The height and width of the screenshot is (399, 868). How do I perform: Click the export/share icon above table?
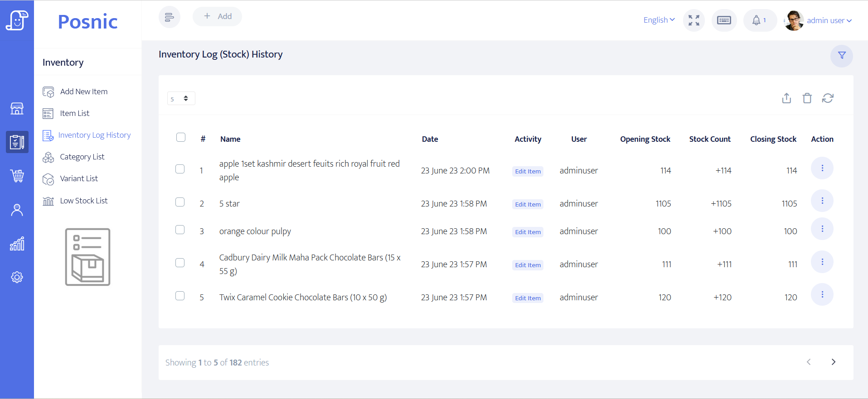[786, 98]
